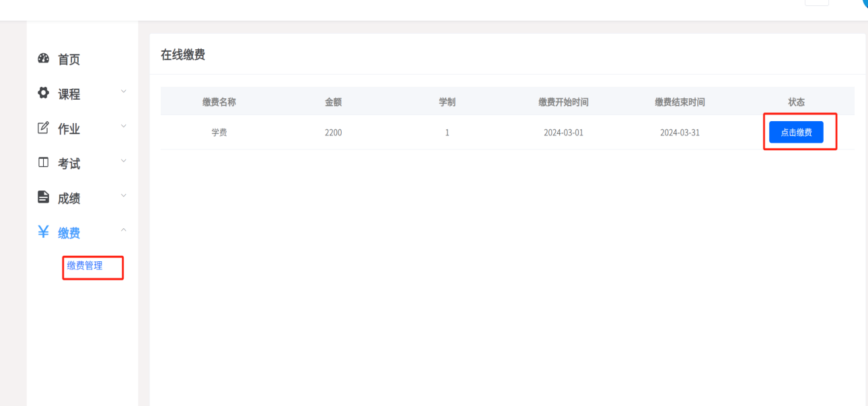Expand the 成绩 menu chevron
This screenshot has height=406, width=868.
click(x=123, y=196)
